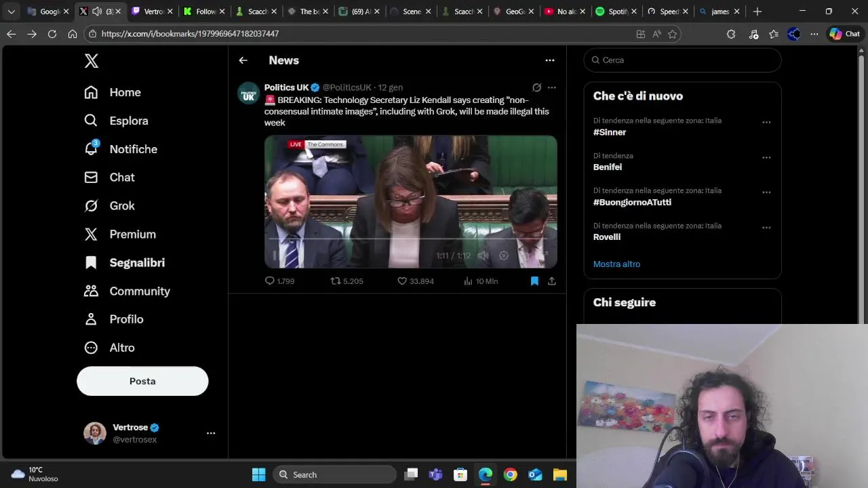Open the Vertrose account menu dots
Image resolution: width=868 pixels, height=488 pixels.
211,433
